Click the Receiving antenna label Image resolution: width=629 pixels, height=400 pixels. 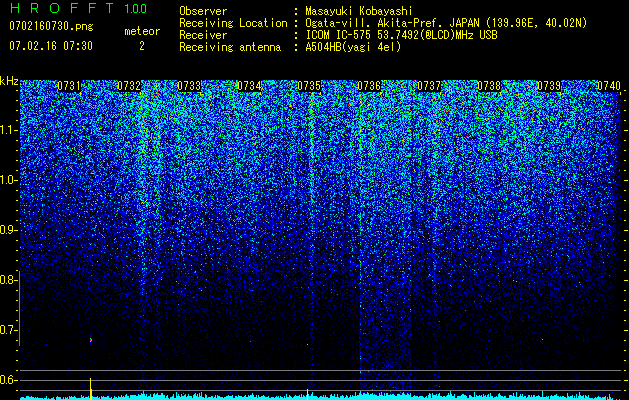[230, 47]
